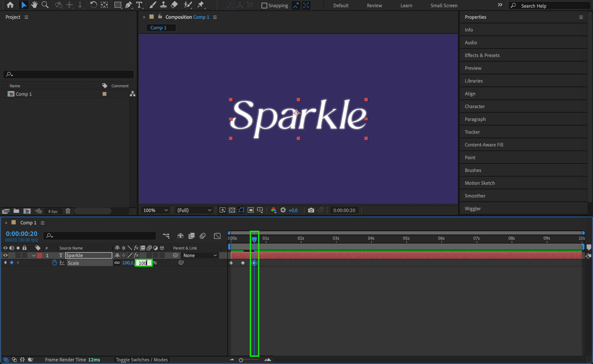Click the Take Snapshot camera icon
Viewport: 593px width, 364px height.
coord(311,210)
